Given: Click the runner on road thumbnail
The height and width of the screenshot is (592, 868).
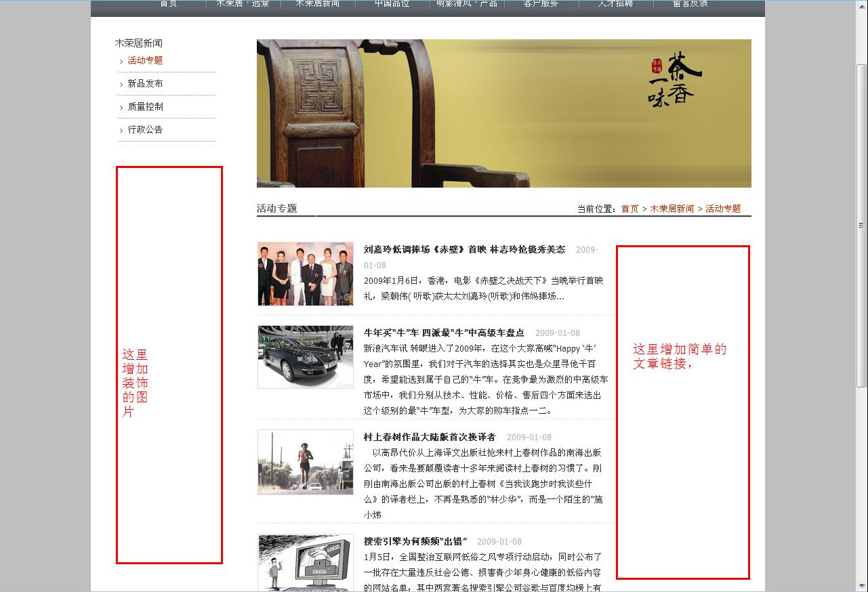Looking at the screenshot, I should coord(305,461).
